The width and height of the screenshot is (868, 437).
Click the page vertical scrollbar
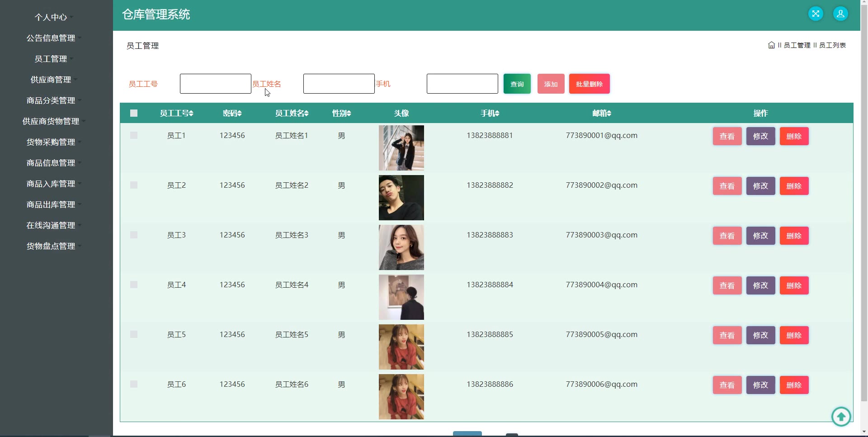pyautogui.click(x=864, y=204)
